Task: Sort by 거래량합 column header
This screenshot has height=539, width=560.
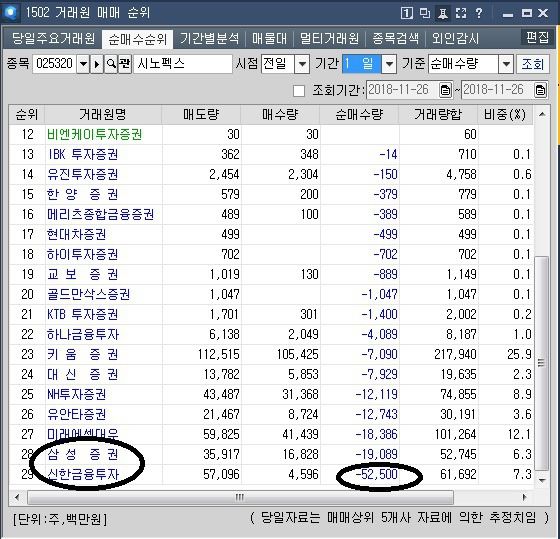Action: click(x=438, y=115)
